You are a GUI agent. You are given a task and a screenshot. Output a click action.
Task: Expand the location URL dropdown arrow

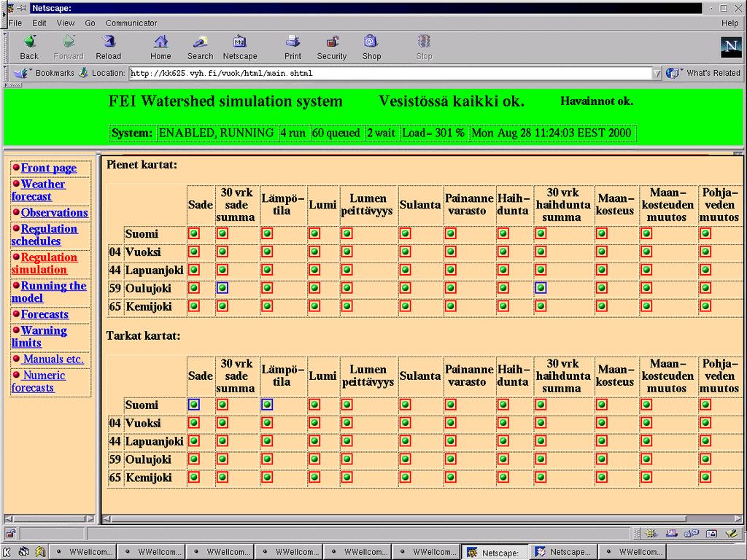click(657, 74)
